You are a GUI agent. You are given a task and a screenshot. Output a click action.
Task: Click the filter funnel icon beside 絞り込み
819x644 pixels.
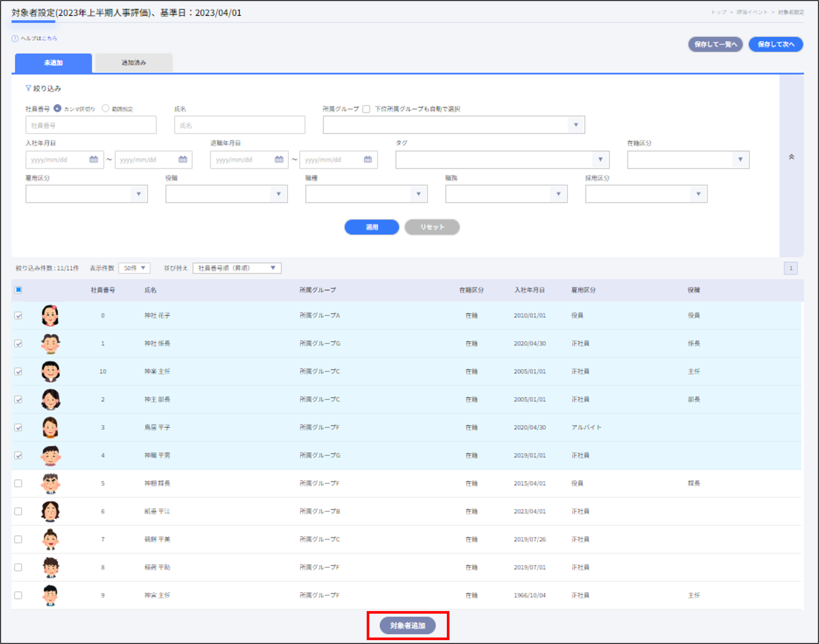pos(28,88)
